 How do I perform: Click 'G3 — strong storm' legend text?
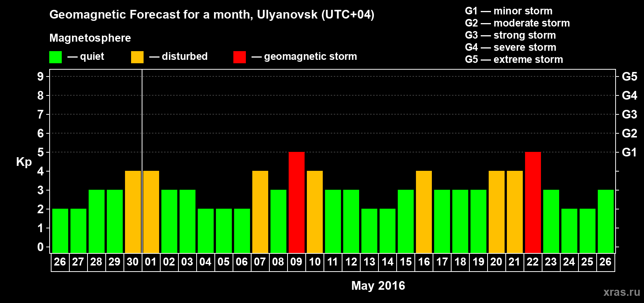click(x=510, y=35)
